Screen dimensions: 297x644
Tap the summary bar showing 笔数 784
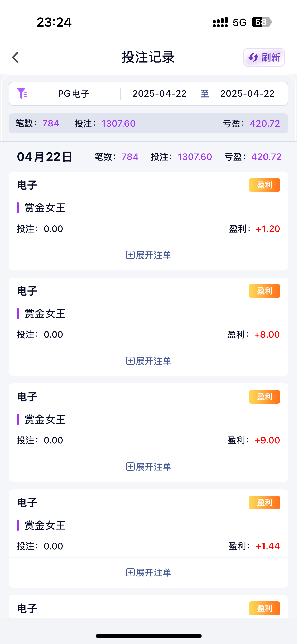[x=148, y=123]
